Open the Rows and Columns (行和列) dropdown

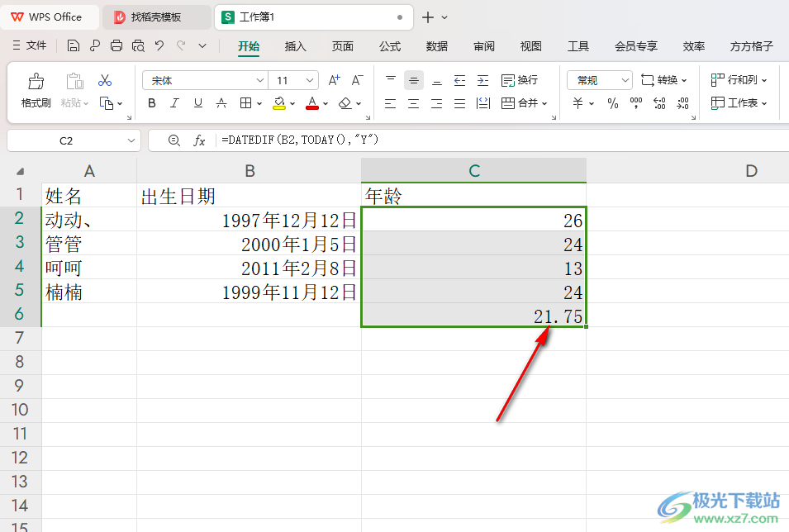739,80
